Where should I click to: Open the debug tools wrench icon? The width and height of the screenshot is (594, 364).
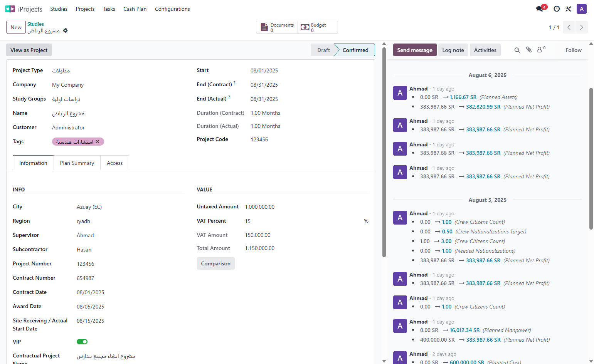point(568,9)
